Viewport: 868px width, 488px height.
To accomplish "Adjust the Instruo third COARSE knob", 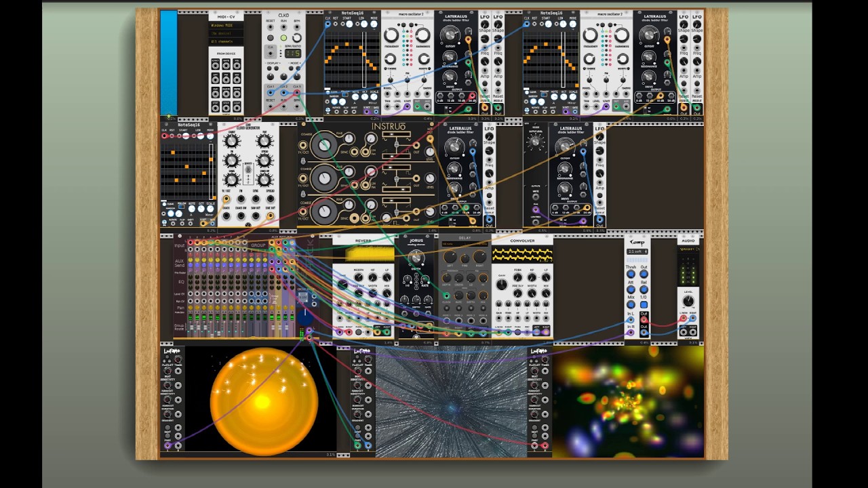I will pyautogui.click(x=324, y=211).
